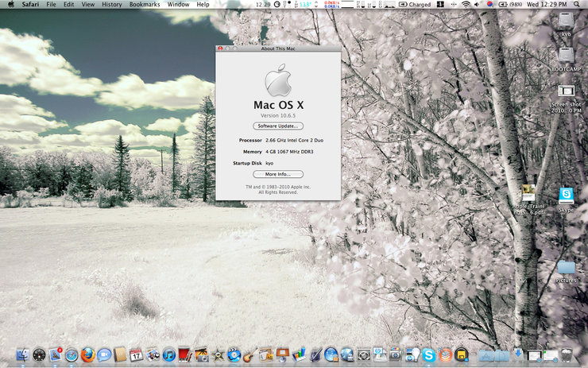The width and height of the screenshot is (588, 368).
Task: Open the Apple menu
Action: (10, 5)
